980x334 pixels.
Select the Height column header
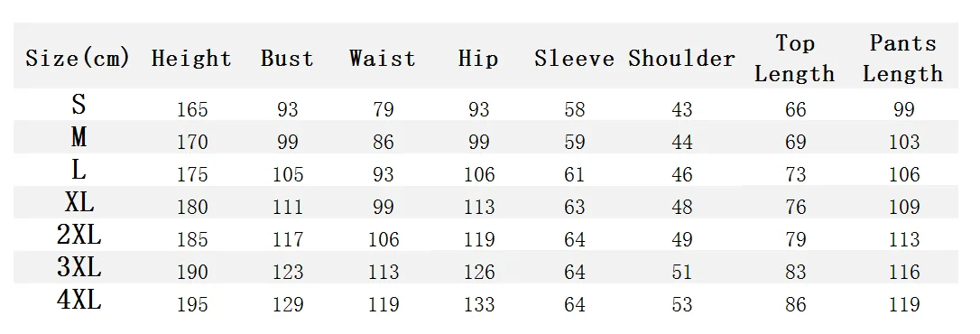tap(191, 59)
